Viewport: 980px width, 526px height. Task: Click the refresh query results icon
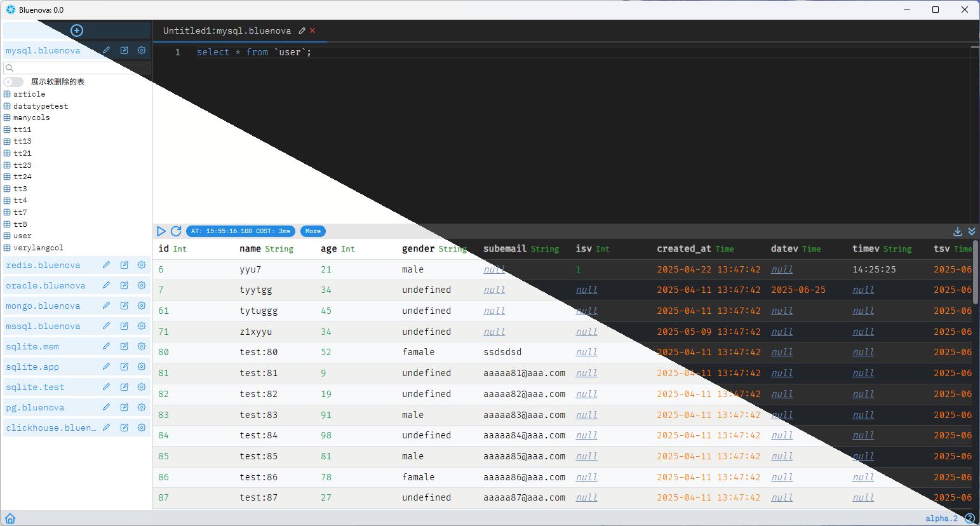(176, 231)
